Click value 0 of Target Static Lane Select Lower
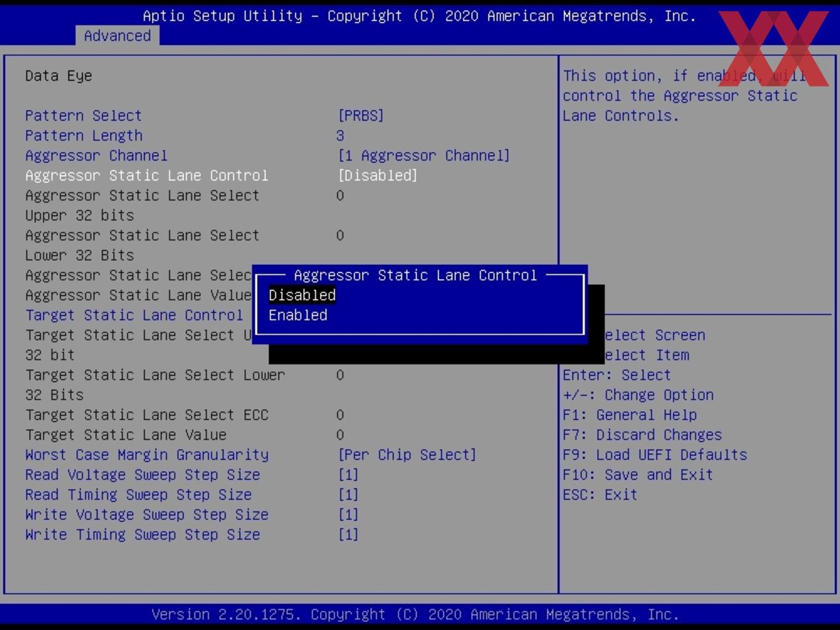 coord(340,375)
